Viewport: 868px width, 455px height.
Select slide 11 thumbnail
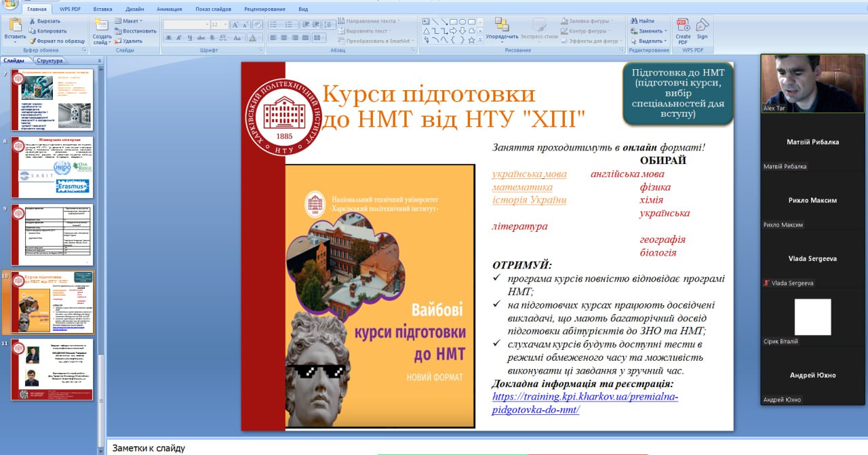point(52,370)
